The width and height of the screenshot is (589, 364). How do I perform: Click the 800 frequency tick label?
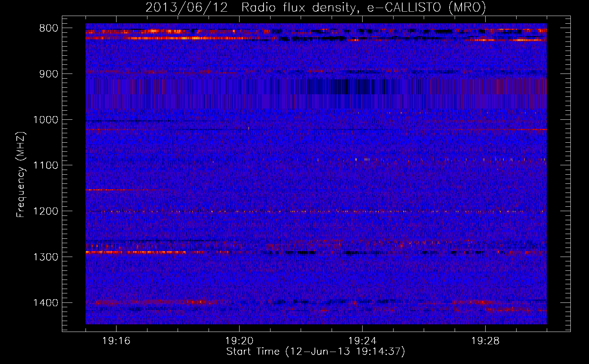tap(49, 28)
